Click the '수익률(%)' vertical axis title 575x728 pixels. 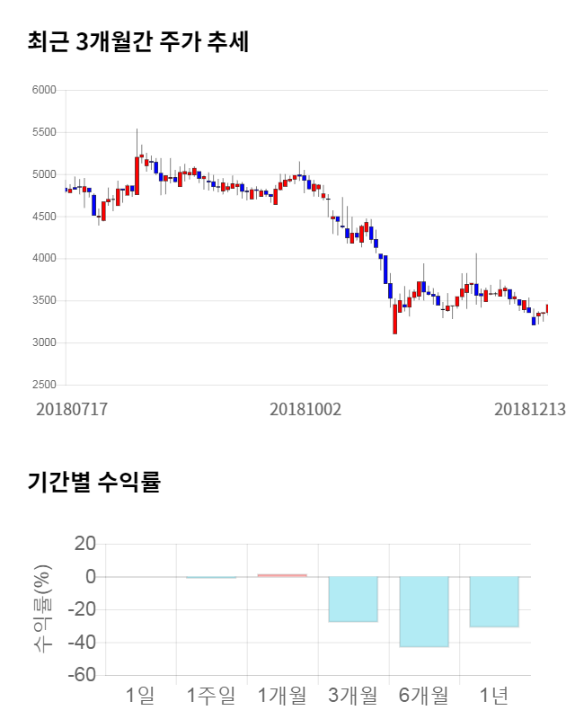[x=43, y=608]
